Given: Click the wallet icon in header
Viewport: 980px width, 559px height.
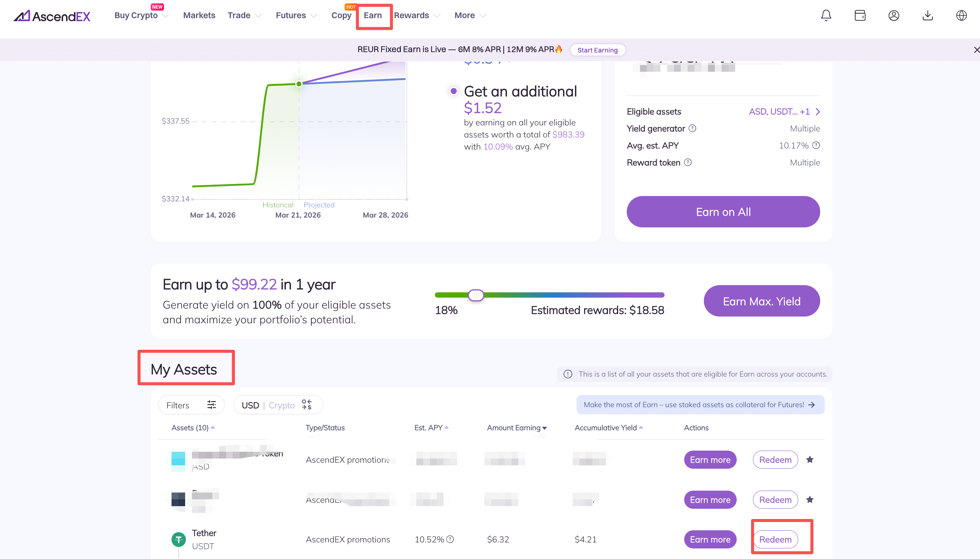Looking at the screenshot, I should click(x=860, y=15).
